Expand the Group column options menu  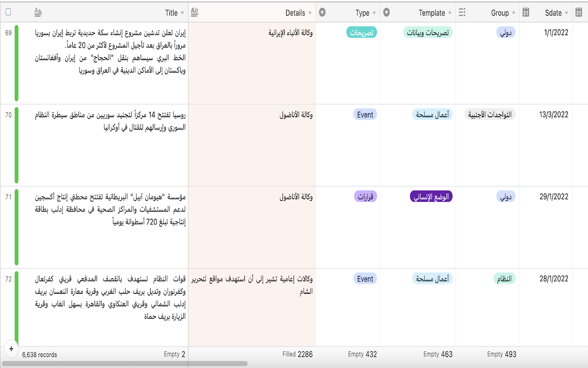point(514,13)
